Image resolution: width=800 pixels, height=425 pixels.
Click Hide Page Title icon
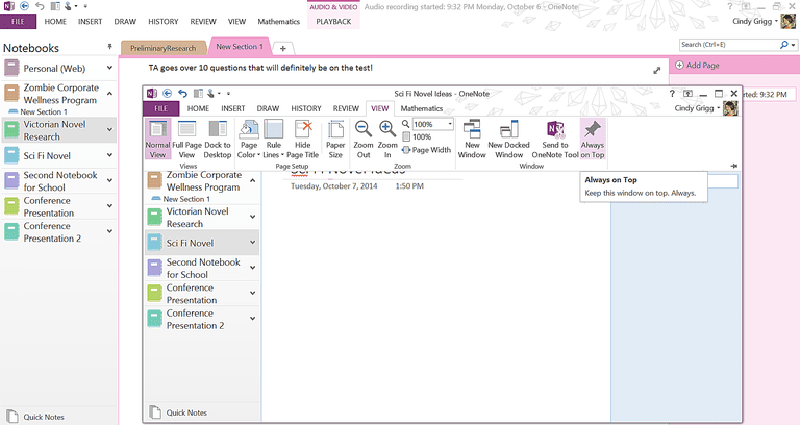point(303,139)
